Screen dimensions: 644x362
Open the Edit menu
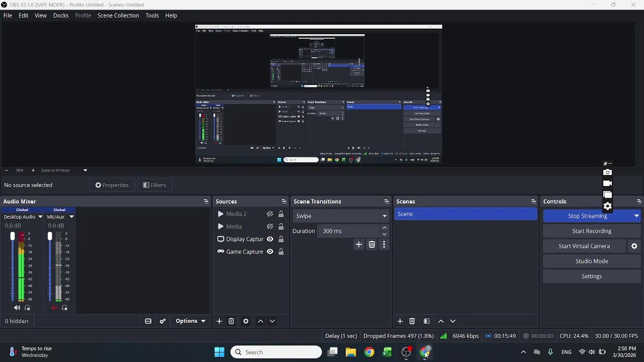pyautogui.click(x=24, y=16)
